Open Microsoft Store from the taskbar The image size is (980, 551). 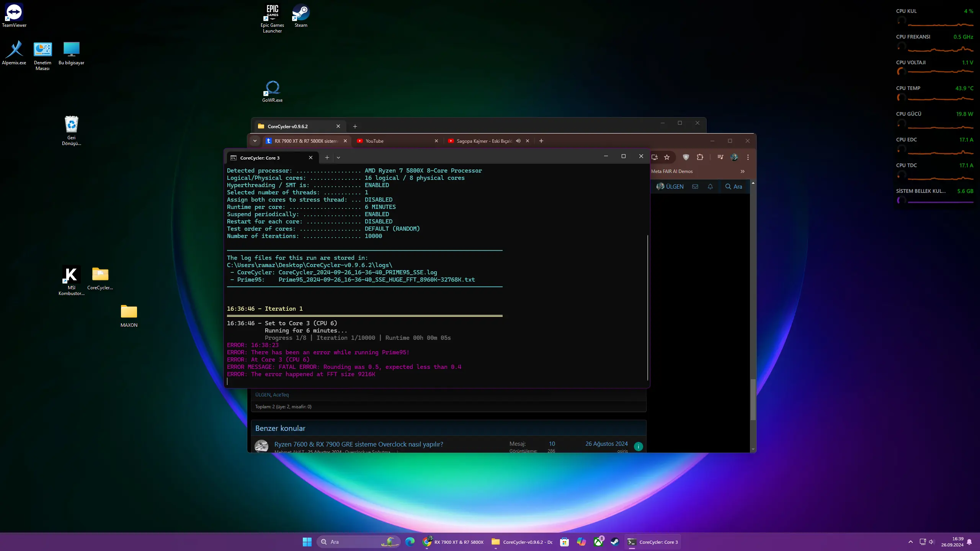tap(564, 542)
